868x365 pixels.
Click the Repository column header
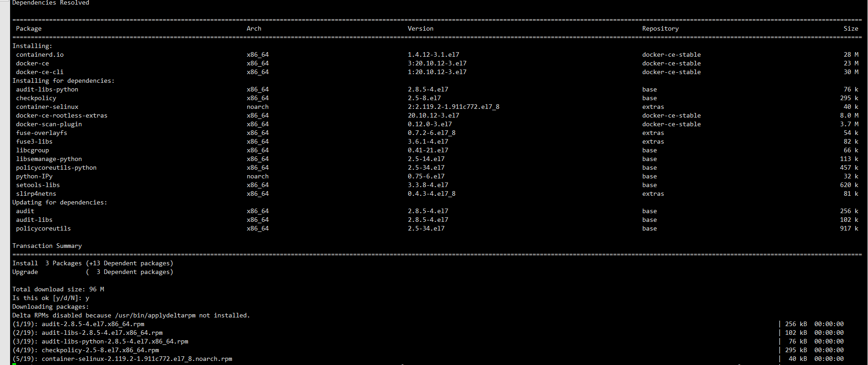[x=661, y=28]
